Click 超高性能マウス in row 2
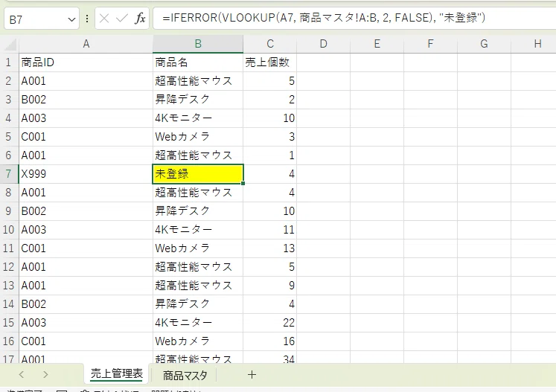 (198, 81)
